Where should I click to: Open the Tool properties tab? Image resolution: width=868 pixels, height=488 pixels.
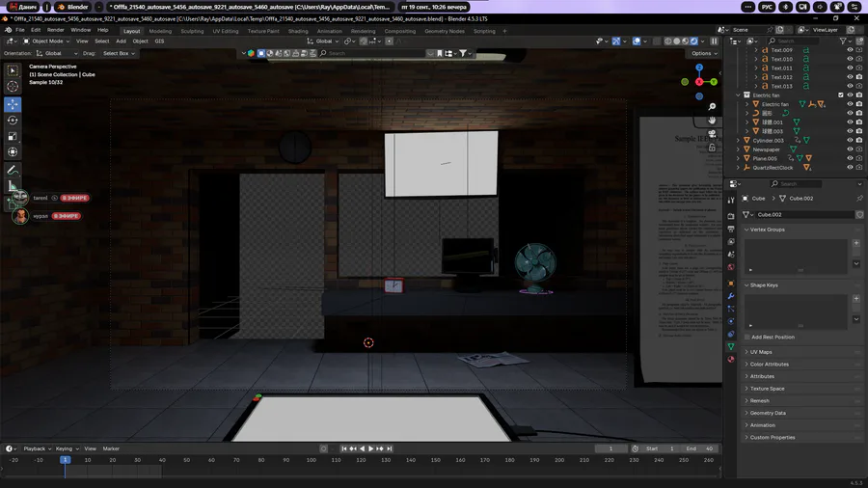click(731, 200)
